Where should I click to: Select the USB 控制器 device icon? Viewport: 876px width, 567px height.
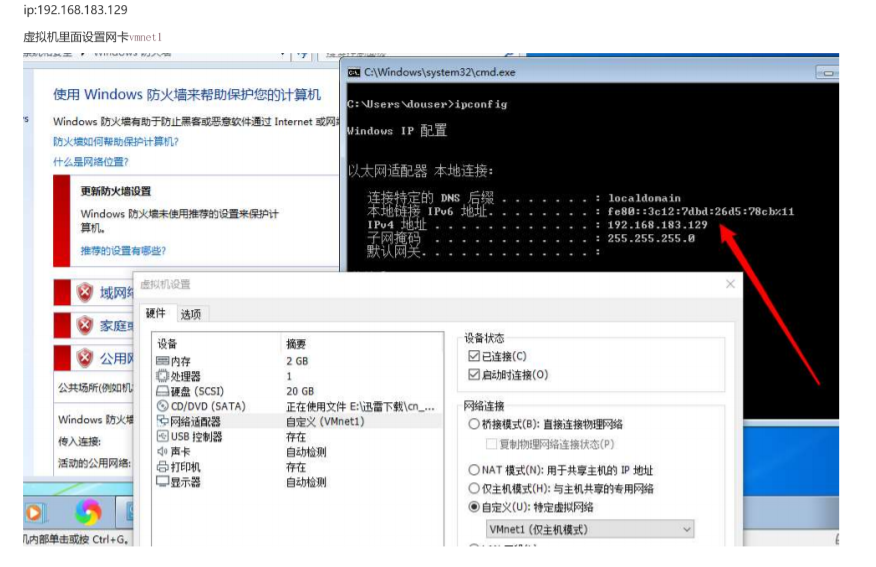pos(162,436)
